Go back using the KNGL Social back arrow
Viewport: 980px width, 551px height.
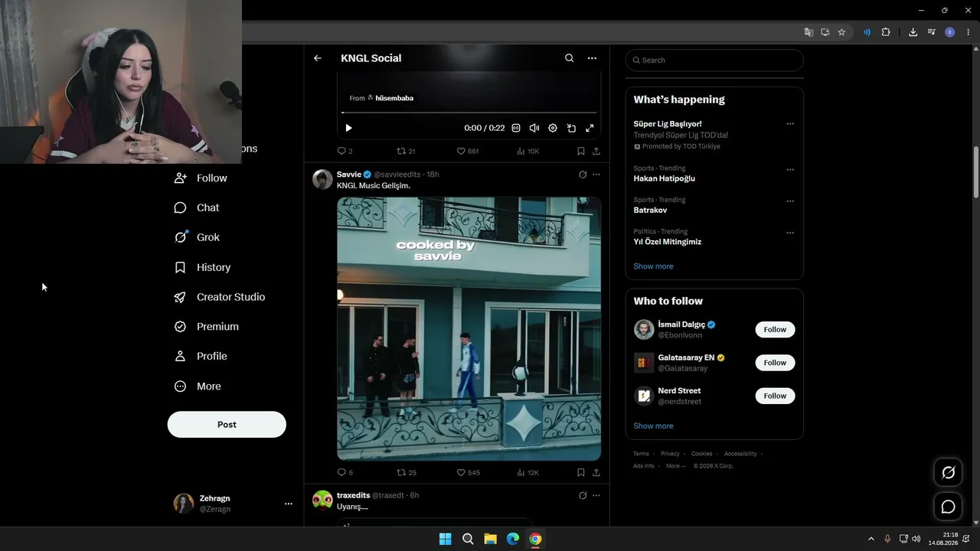[x=318, y=58]
